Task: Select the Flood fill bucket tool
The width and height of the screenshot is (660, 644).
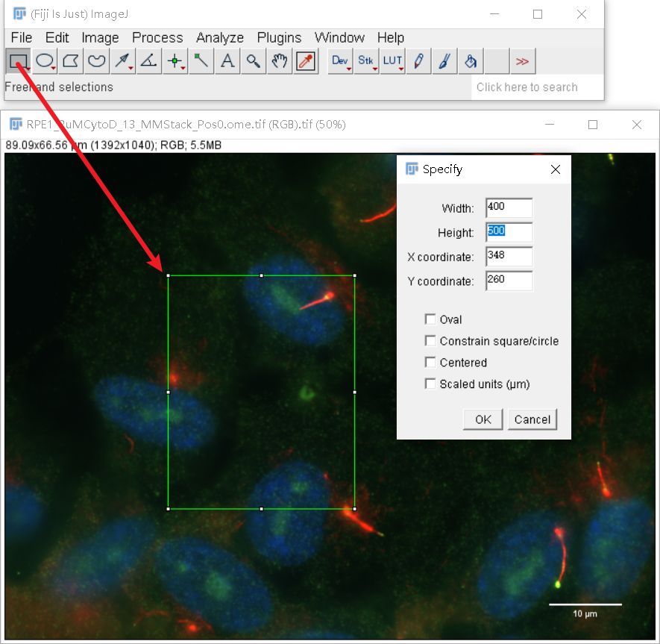Action: tap(471, 61)
